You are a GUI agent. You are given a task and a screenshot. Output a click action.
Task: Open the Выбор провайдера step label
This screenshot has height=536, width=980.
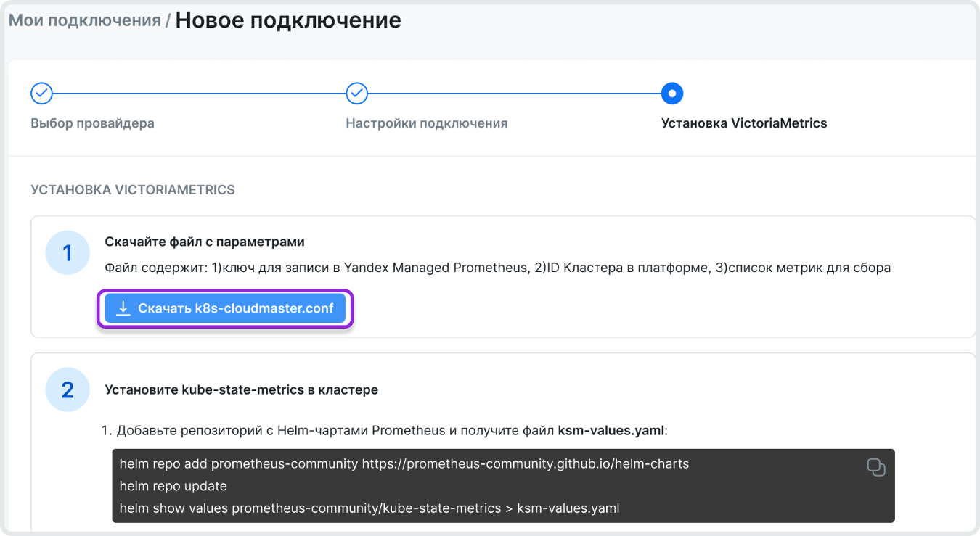[92, 123]
